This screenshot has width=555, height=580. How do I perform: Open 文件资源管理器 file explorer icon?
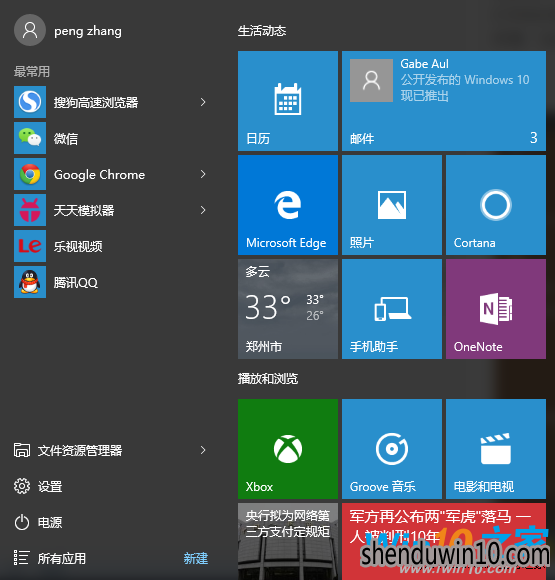(22, 450)
